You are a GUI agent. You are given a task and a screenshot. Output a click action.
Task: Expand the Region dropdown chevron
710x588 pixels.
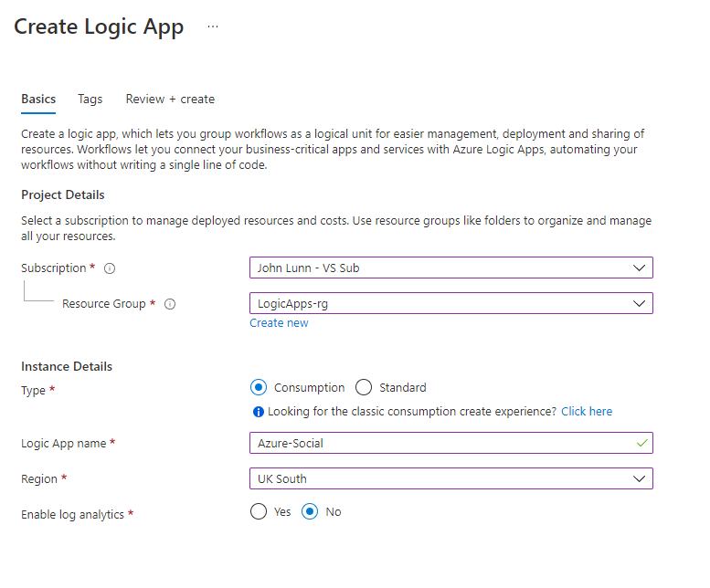pyautogui.click(x=639, y=478)
